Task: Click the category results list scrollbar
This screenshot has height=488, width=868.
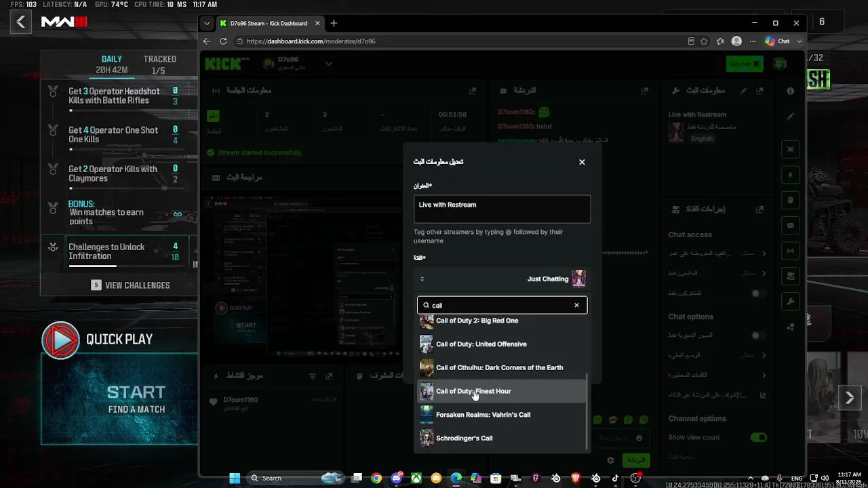Action: point(587,410)
